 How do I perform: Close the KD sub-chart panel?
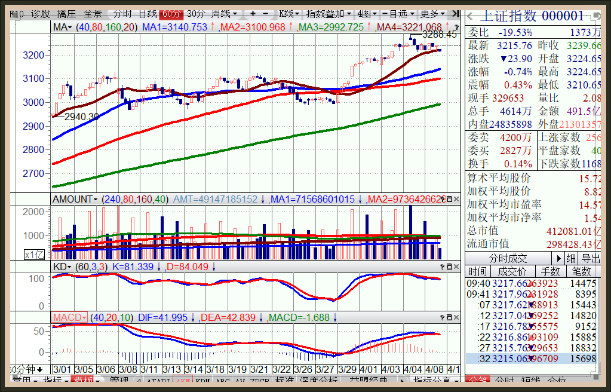tap(456, 267)
